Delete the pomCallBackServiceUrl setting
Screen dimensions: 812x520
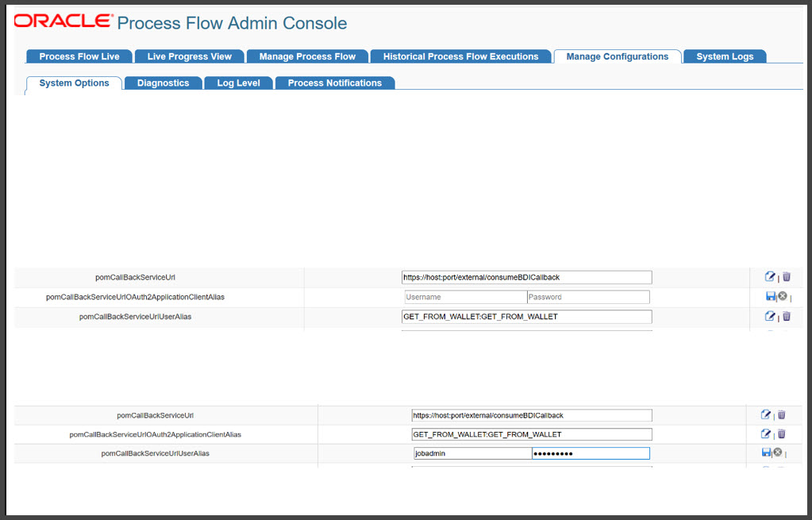tap(786, 276)
